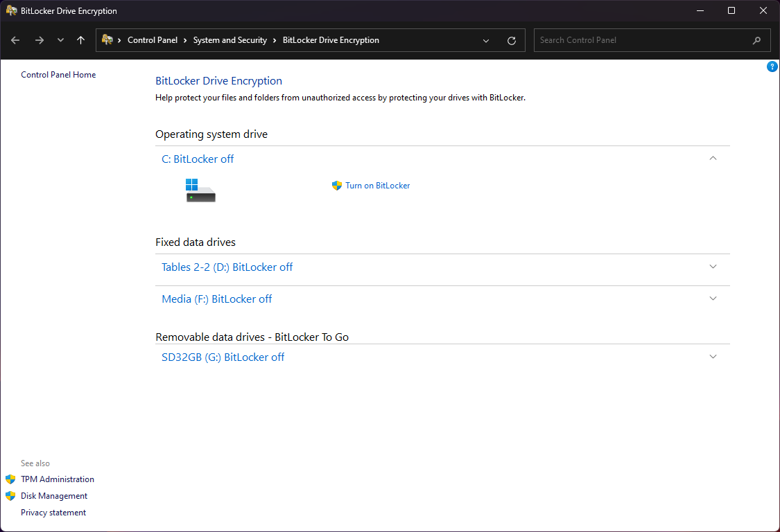Click the breadcrumb arrow after System and Security
780x532 pixels.
coord(275,41)
